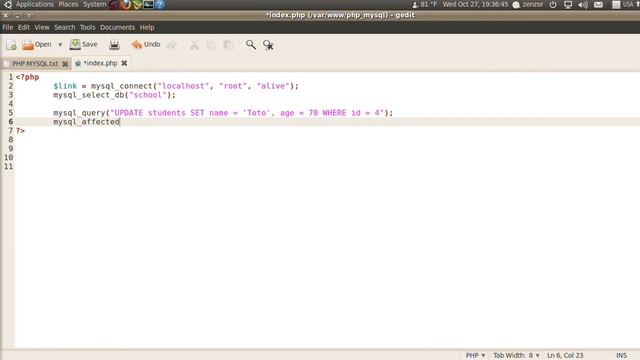Open the Help menu
Image resolution: width=640 pixels, height=360 pixels.
point(147,27)
